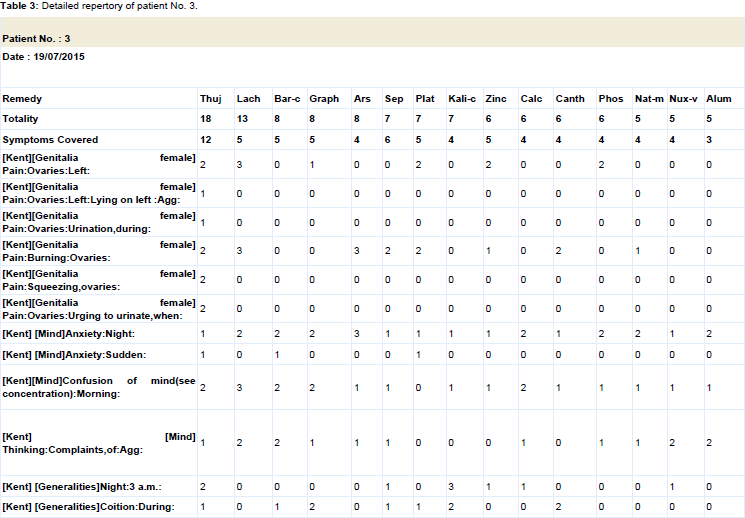Click the 'Symptoms Covered' row label

pyautogui.click(x=50, y=140)
